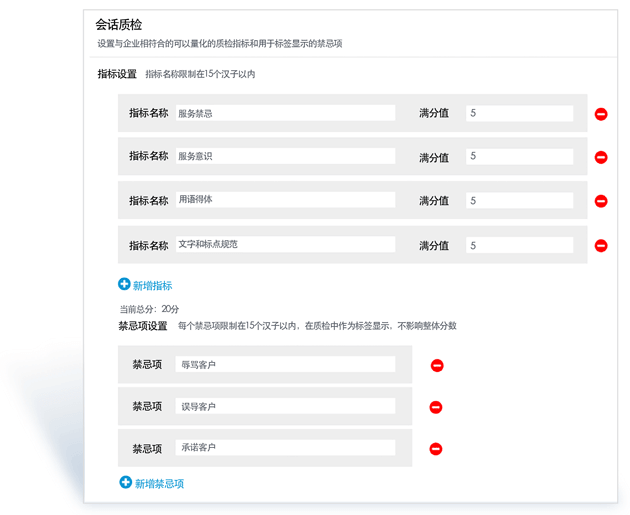Focus the 服务禁忌 indicator name field
Screen dimensions: 630x515
coord(285,113)
